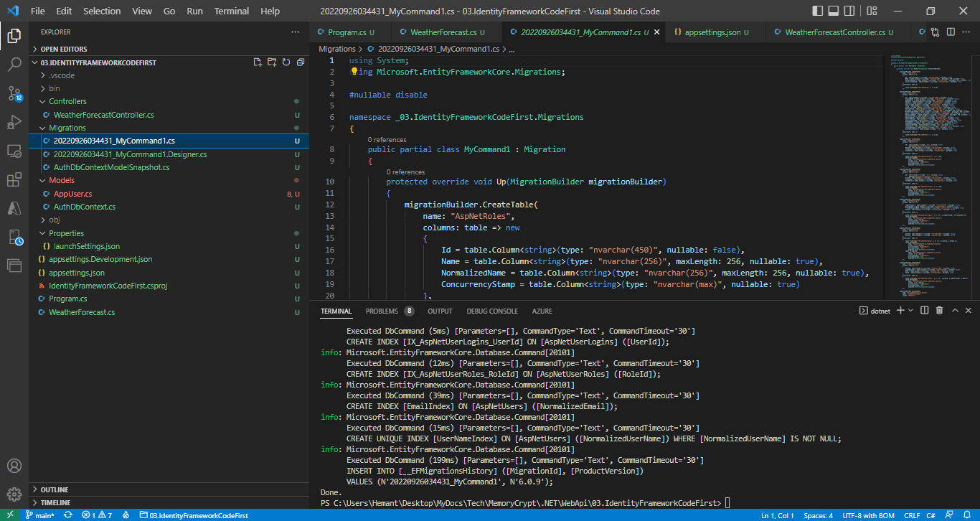Open the Remote Explorer view
This screenshot has width=980, height=521.
coord(14,151)
